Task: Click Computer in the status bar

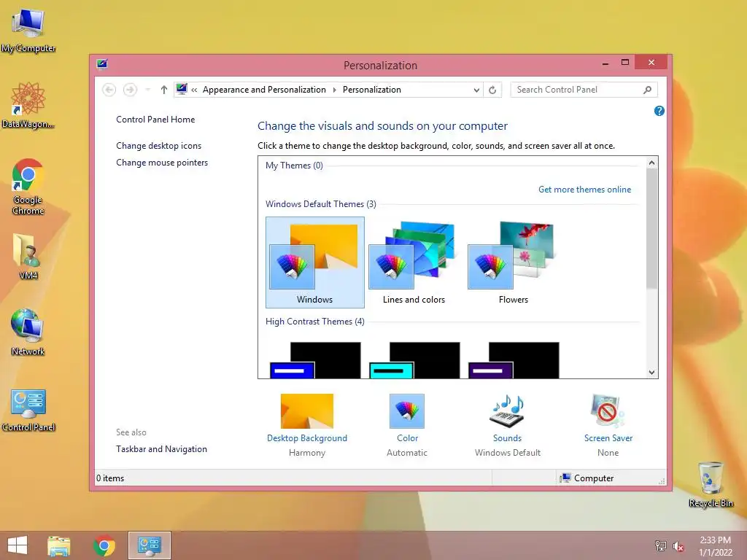Action: (587, 478)
